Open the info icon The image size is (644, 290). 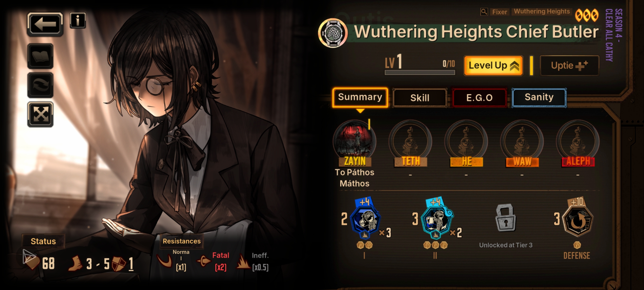(x=78, y=20)
